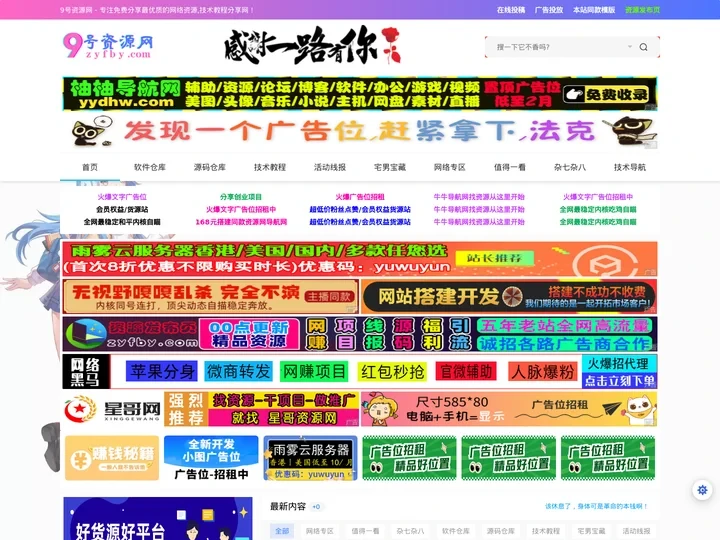720x540 pixels.
Task: Click 站长推荐 badge on banner
Action: click(x=494, y=258)
